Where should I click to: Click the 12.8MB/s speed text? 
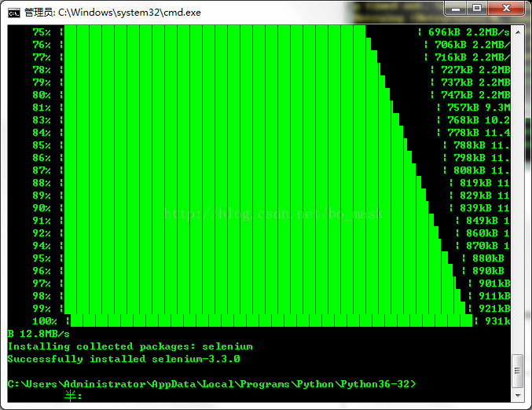[45, 334]
